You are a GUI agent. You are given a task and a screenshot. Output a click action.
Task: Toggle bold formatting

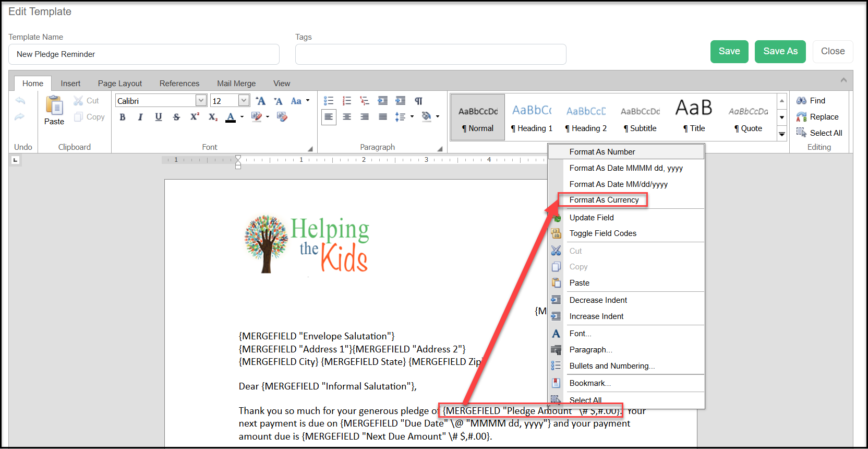point(123,117)
